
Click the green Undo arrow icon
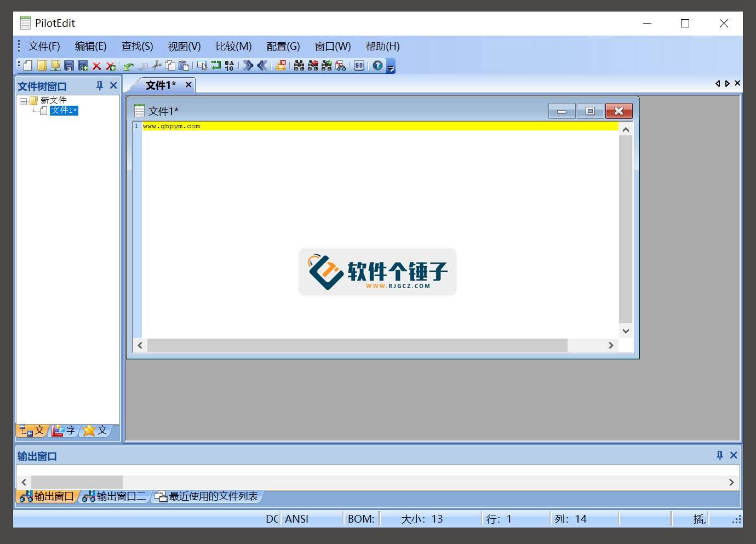click(129, 66)
